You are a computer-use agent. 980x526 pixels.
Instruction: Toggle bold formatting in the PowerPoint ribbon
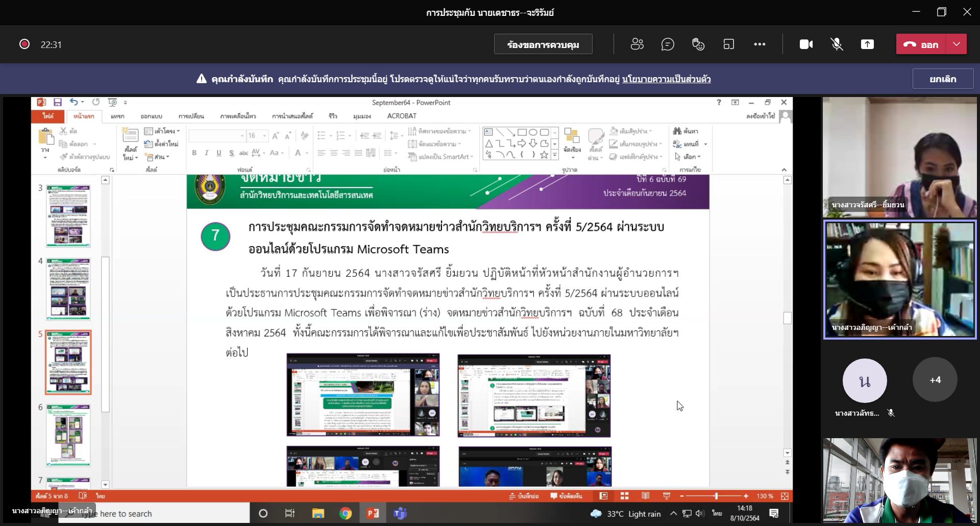click(x=194, y=153)
